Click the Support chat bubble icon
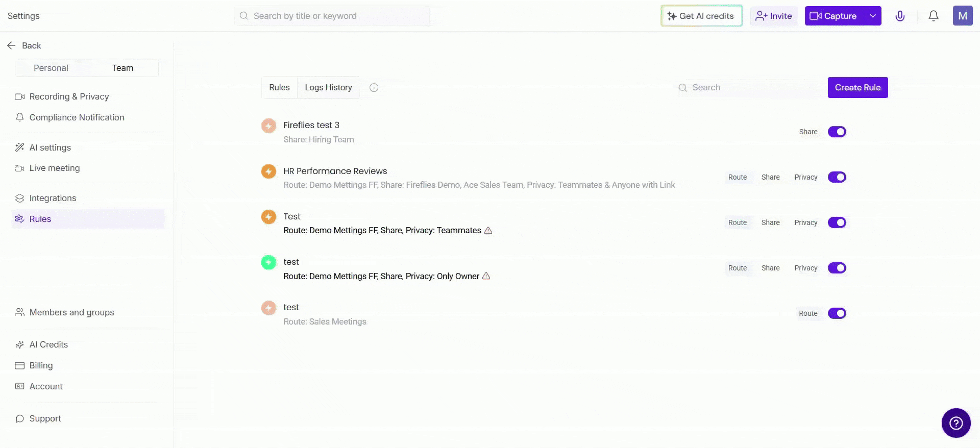Screen dimensions: 980x448 (x=20, y=418)
